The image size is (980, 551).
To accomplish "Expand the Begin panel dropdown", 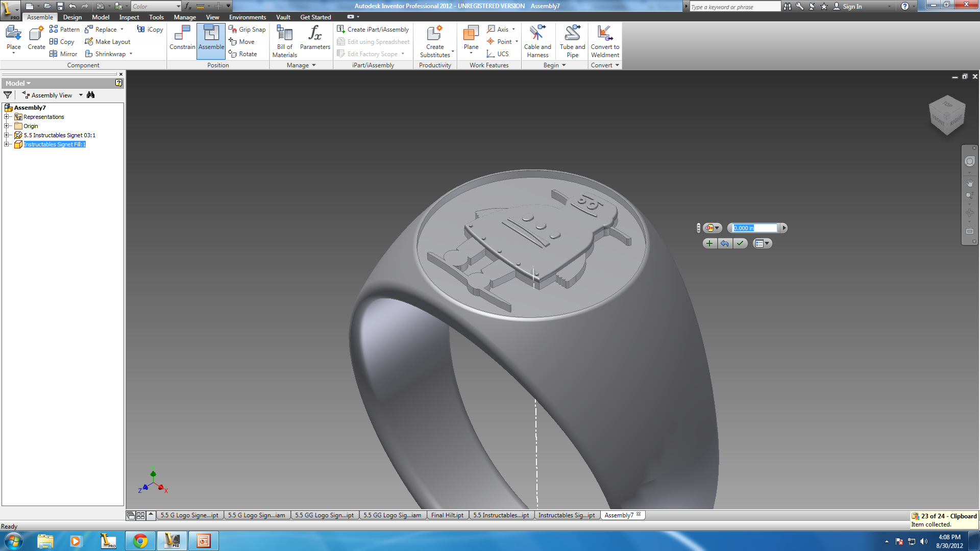I will (554, 65).
